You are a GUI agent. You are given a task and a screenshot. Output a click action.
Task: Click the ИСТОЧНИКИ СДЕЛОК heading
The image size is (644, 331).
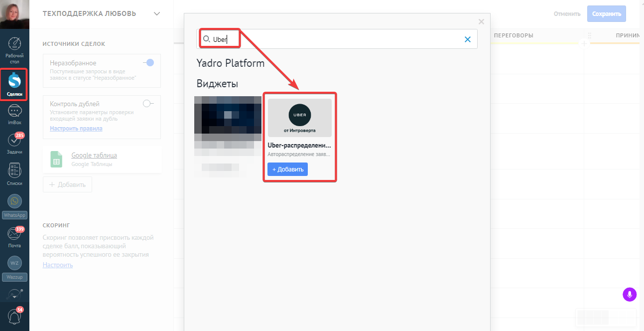74,44
